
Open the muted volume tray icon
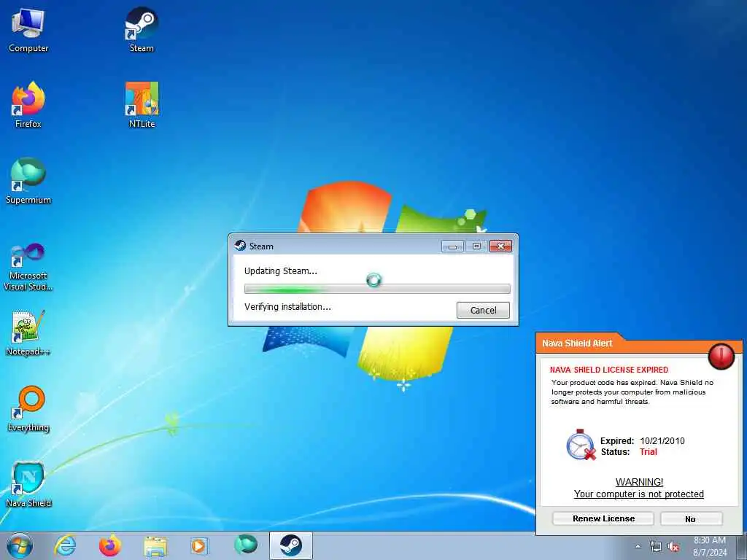point(673,547)
